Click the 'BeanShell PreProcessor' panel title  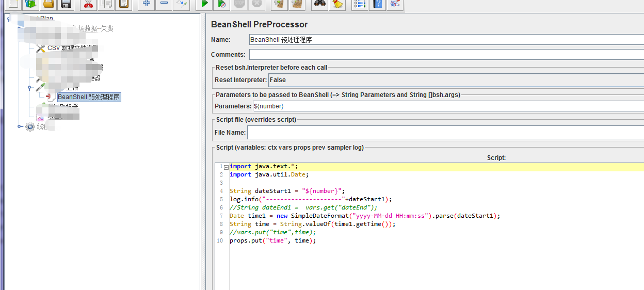[259, 24]
